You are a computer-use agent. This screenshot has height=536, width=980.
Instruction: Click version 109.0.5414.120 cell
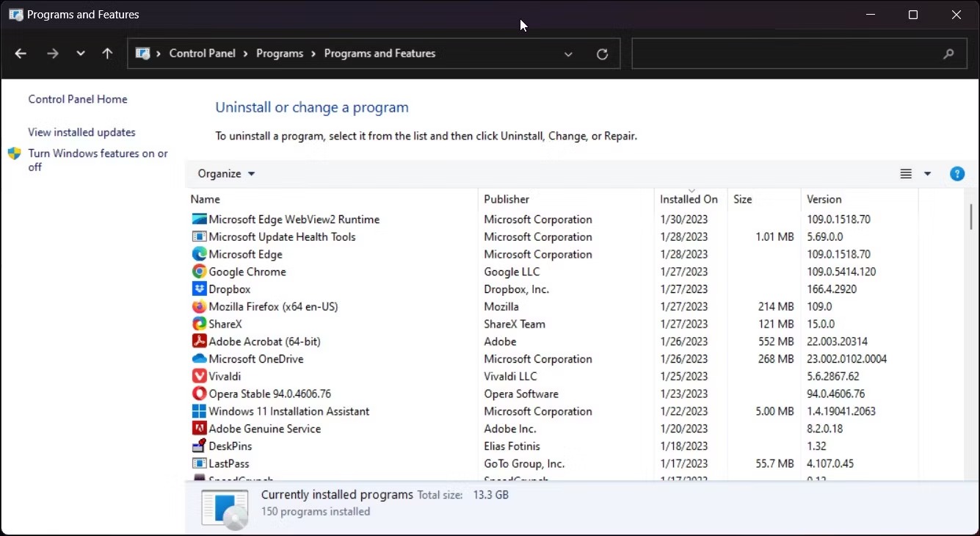tap(841, 272)
